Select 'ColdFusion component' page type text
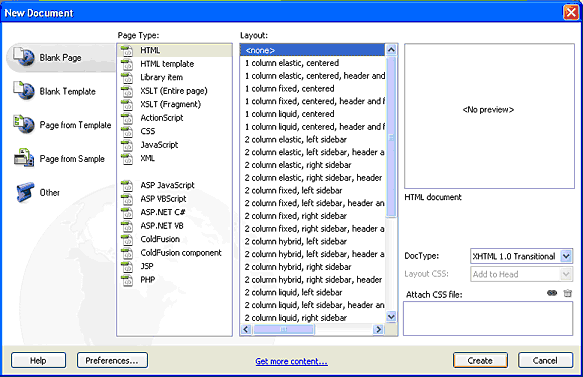 tap(181, 253)
